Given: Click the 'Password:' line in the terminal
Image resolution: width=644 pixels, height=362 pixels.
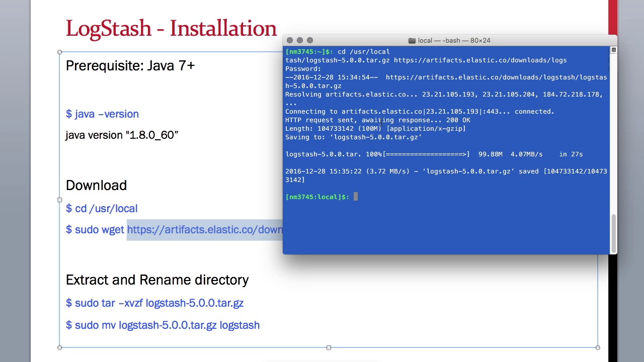Looking at the screenshot, I should [303, 69].
